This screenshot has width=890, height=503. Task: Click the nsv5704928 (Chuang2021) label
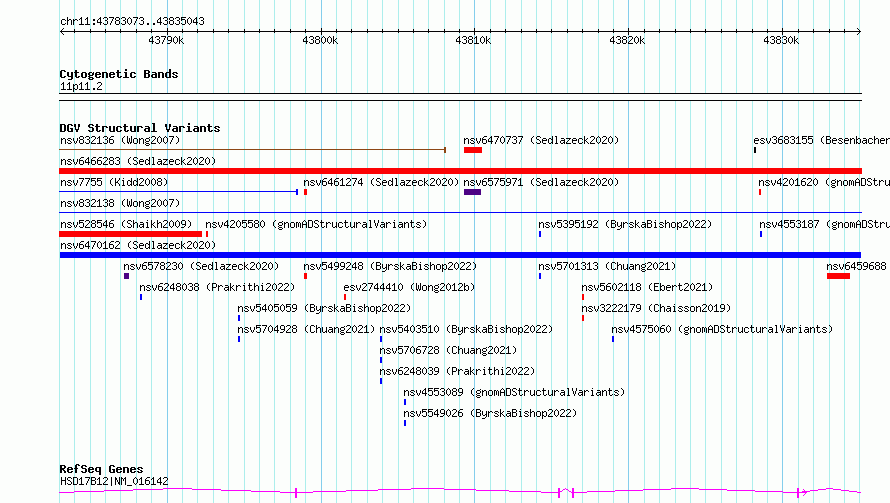pos(307,329)
